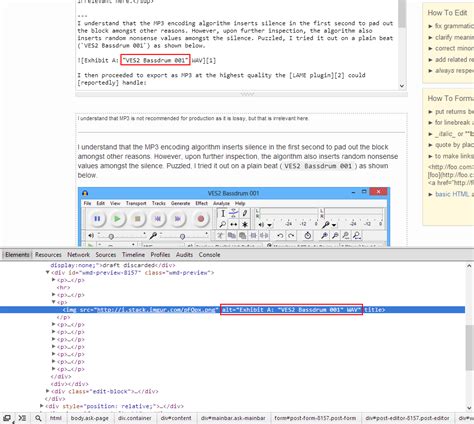Select the Elements tab in DevTools
Viewport: 474px width, 424px height.
click(17, 255)
